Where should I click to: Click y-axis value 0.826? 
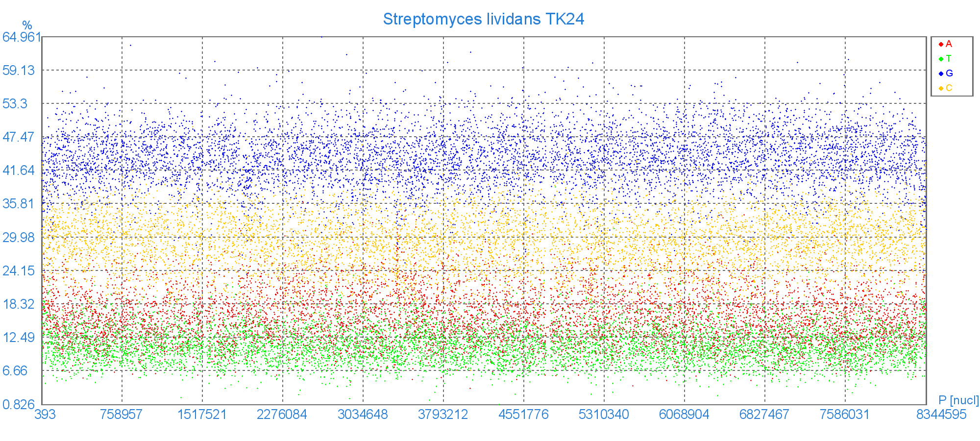click(19, 405)
